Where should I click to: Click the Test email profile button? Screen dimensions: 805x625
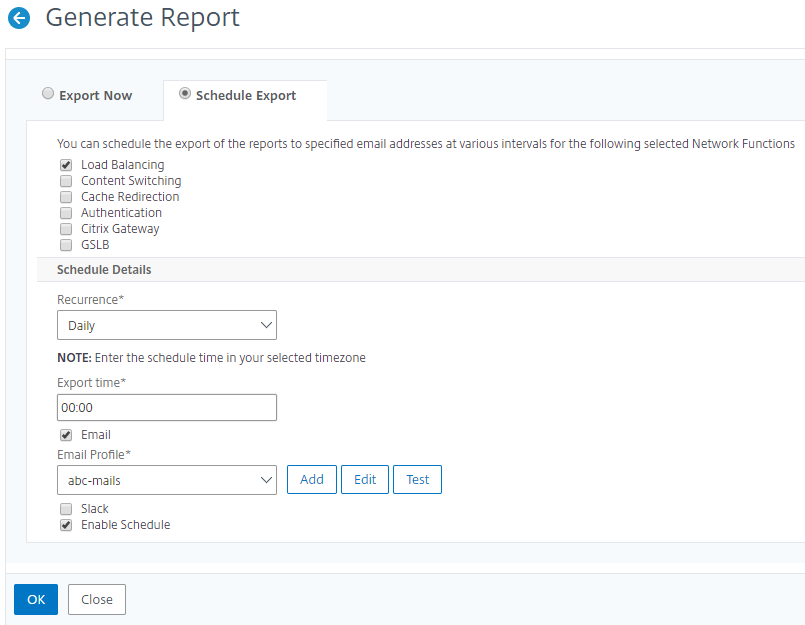pos(417,480)
